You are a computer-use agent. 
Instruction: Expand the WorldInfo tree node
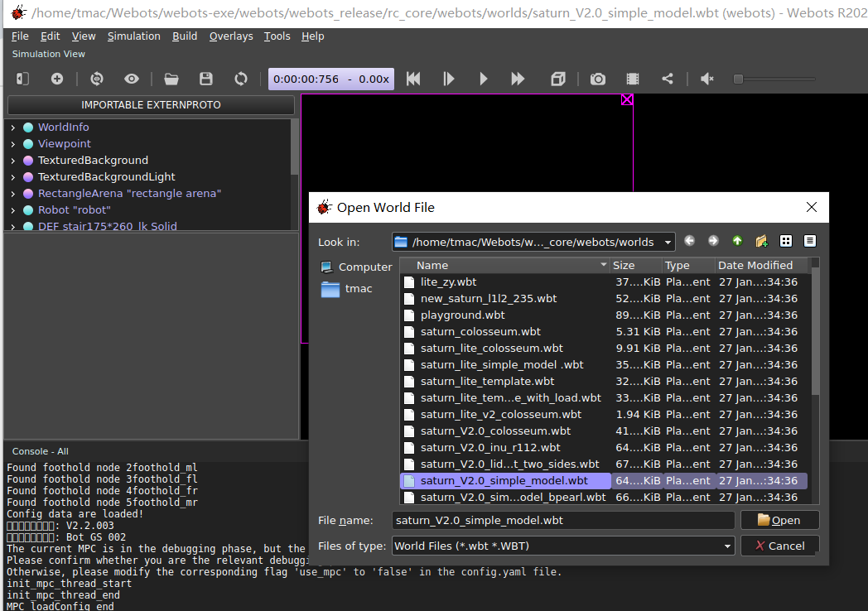pyautogui.click(x=13, y=127)
